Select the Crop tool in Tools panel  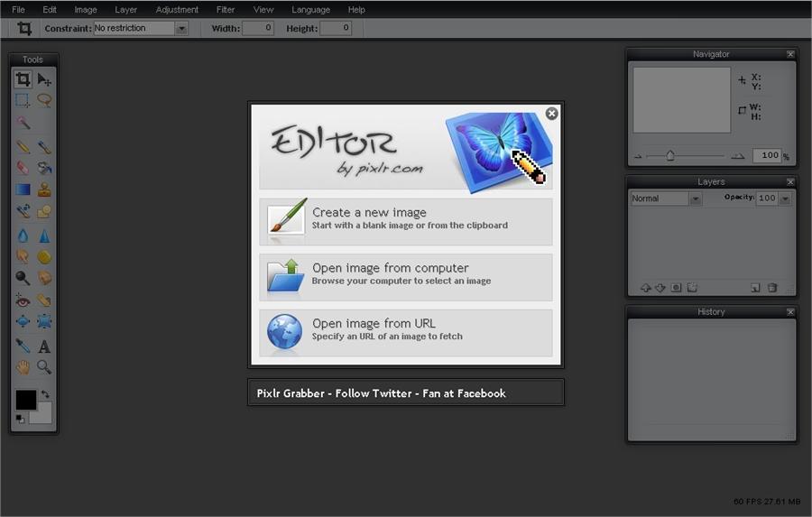(23, 79)
